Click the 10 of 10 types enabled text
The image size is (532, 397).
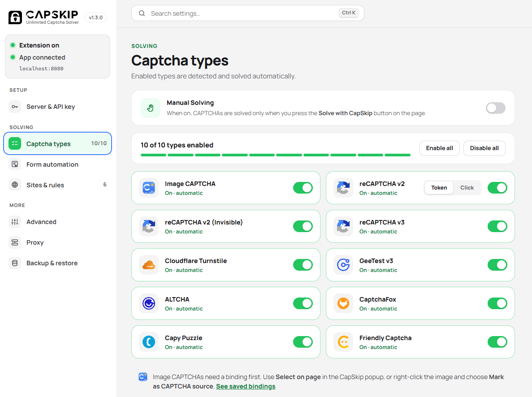pyautogui.click(x=177, y=145)
